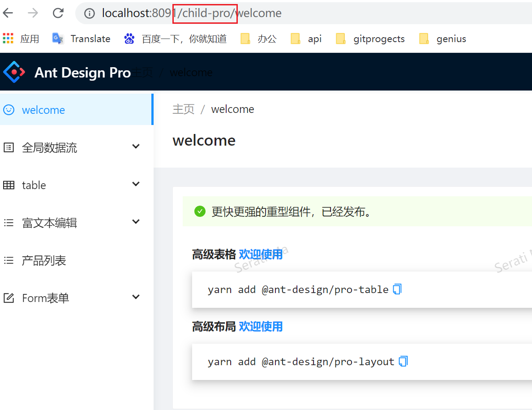
Task: Open the 应用 bookmark label
Action: 30,39
